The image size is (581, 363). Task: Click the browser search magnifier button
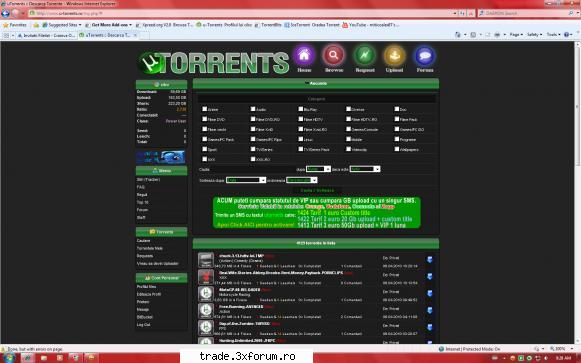tap(571, 13)
